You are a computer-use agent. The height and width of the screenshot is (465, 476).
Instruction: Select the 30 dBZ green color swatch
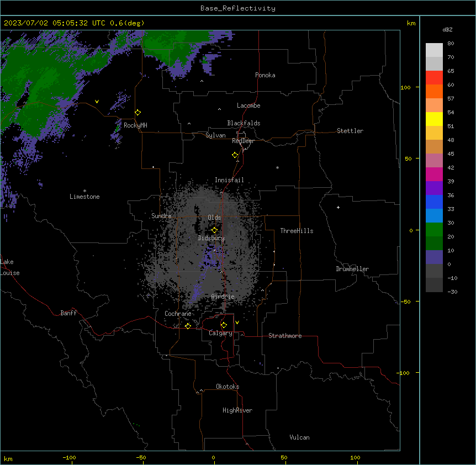tap(434, 230)
